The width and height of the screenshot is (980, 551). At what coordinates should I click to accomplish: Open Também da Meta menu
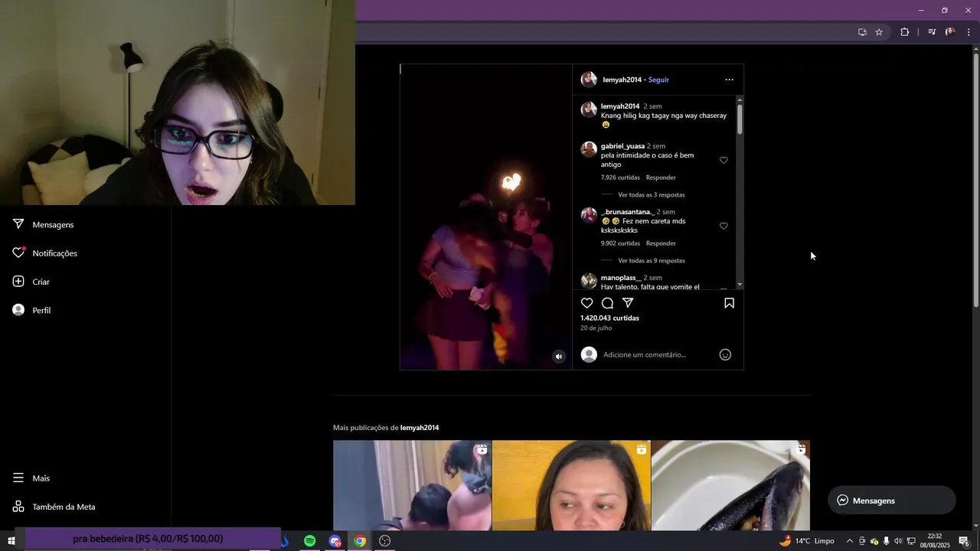click(x=54, y=507)
